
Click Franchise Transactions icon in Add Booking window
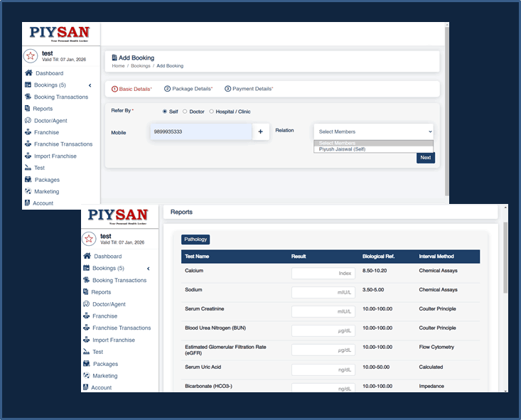pos(28,144)
